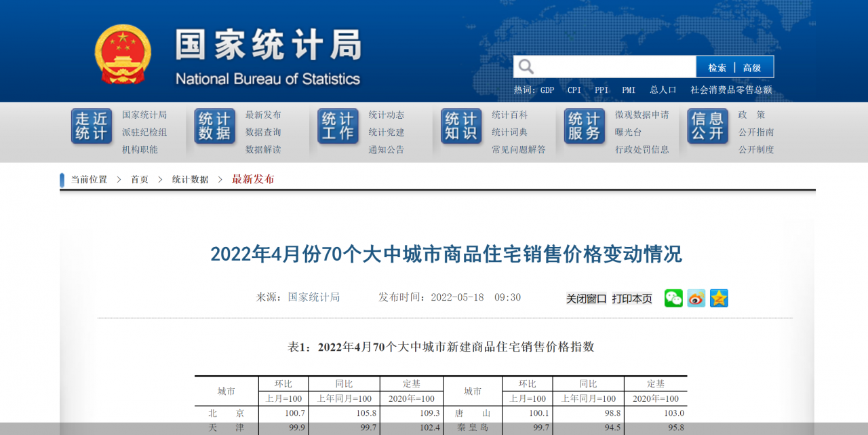Open 政策 menu link
Image resolution: width=868 pixels, height=435 pixels.
click(x=752, y=115)
